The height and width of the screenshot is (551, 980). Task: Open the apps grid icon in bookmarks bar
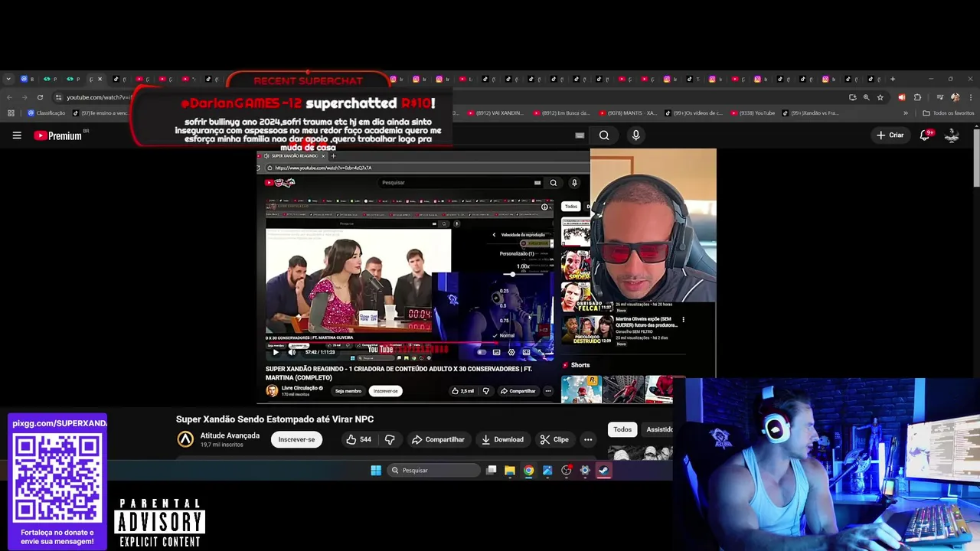[x=11, y=113]
